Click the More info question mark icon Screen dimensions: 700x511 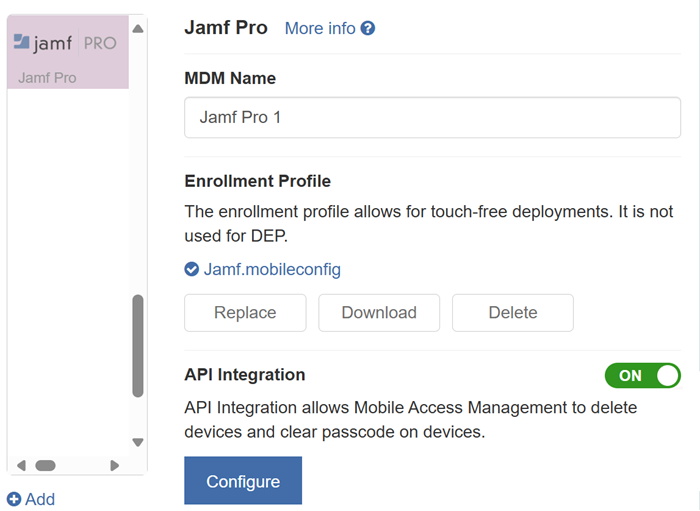click(x=368, y=28)
